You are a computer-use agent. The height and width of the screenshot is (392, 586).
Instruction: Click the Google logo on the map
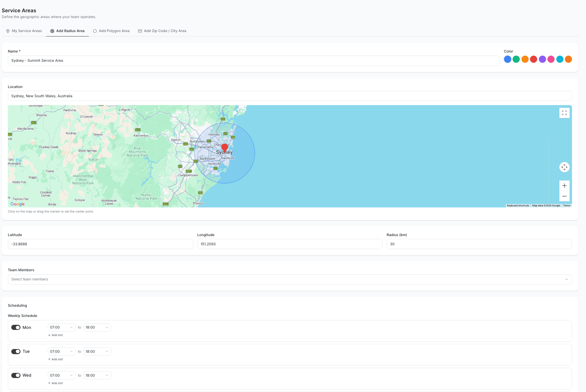17,204
